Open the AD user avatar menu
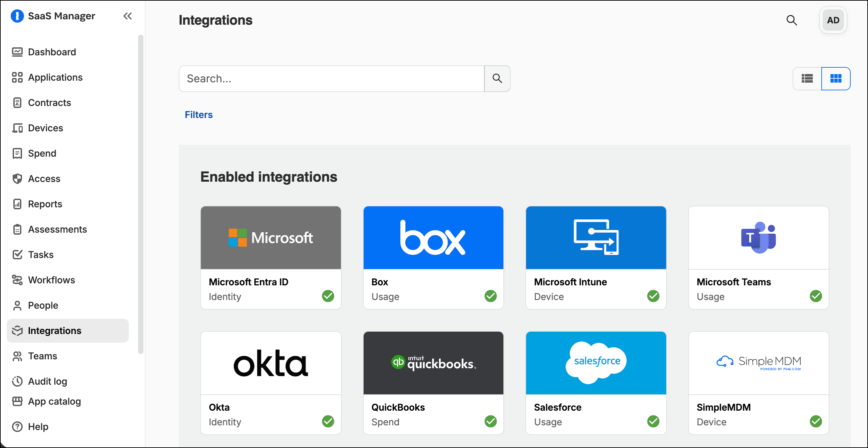The image size is (868, 448). [833, 20]
